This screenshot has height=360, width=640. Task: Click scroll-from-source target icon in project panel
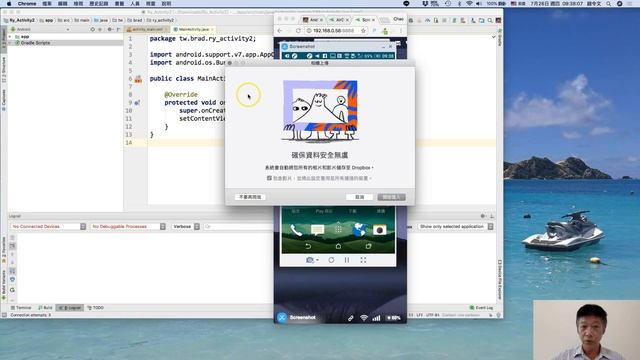click(x=93, y=29)
